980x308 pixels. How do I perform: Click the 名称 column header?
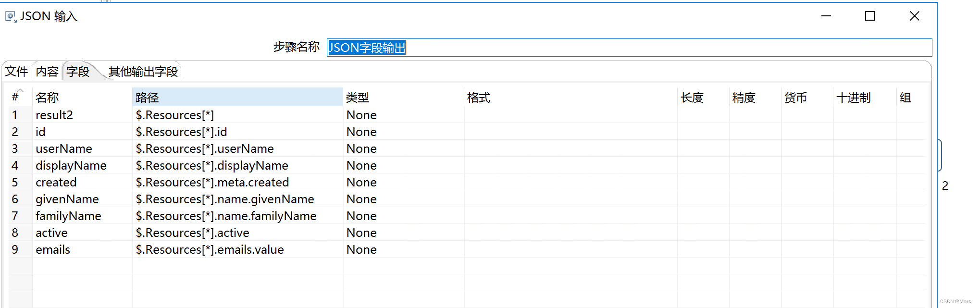[x=47, y=97]
